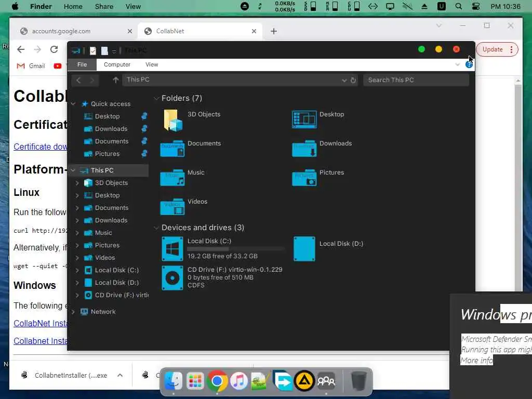The image size is (532, 399).
Task: Collapse the Devices and drives (3) group
Action: click(156, 228)
